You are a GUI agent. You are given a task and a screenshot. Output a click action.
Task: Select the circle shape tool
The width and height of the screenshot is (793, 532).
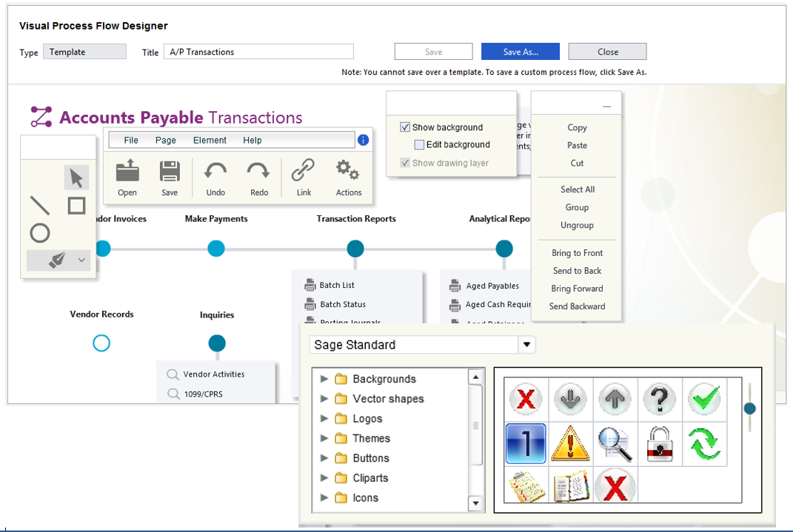(40, 234)
